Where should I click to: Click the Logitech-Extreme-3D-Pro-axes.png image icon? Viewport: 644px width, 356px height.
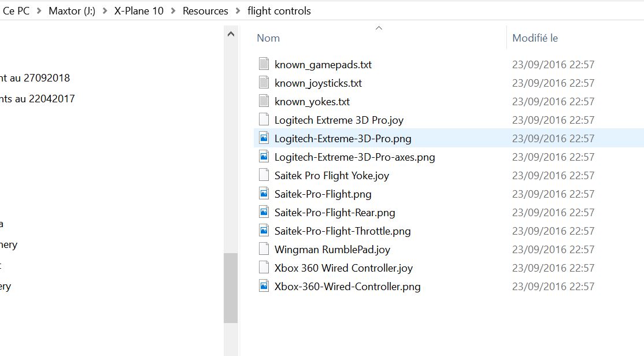pyautogui.click(x=264, y=157)
